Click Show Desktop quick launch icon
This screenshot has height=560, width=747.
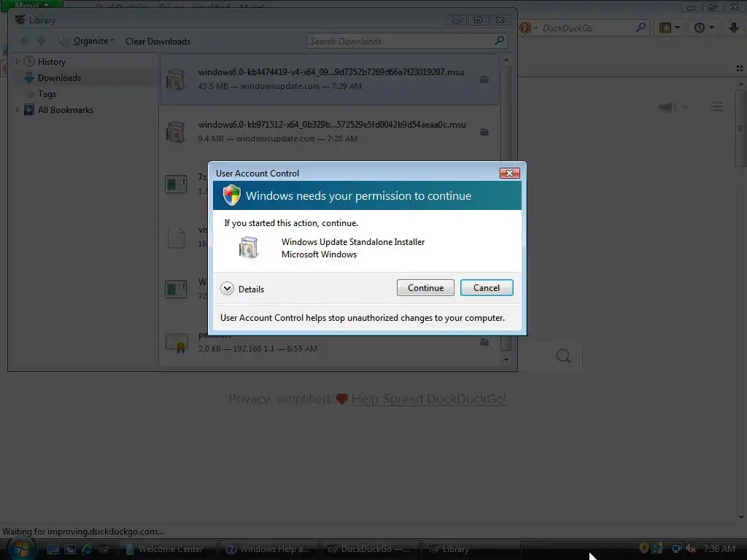point(53,550)
